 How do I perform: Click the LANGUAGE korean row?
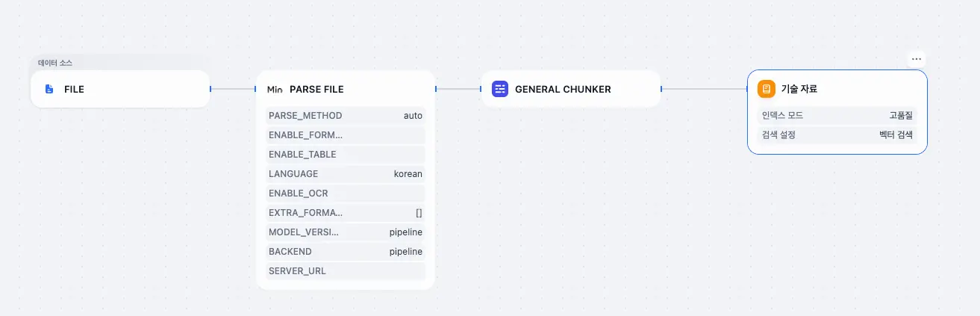(x=345, y=174)
